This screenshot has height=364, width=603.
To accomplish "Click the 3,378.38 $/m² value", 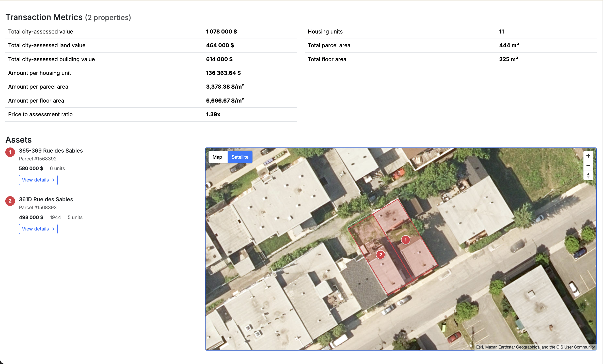I will click(225, 87).
